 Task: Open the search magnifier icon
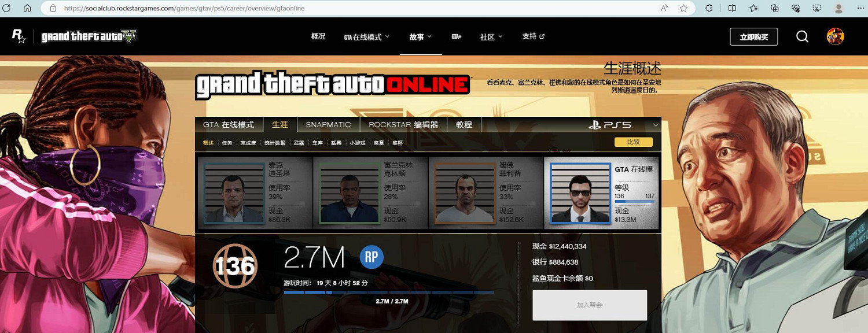click(x=802, y=36)
